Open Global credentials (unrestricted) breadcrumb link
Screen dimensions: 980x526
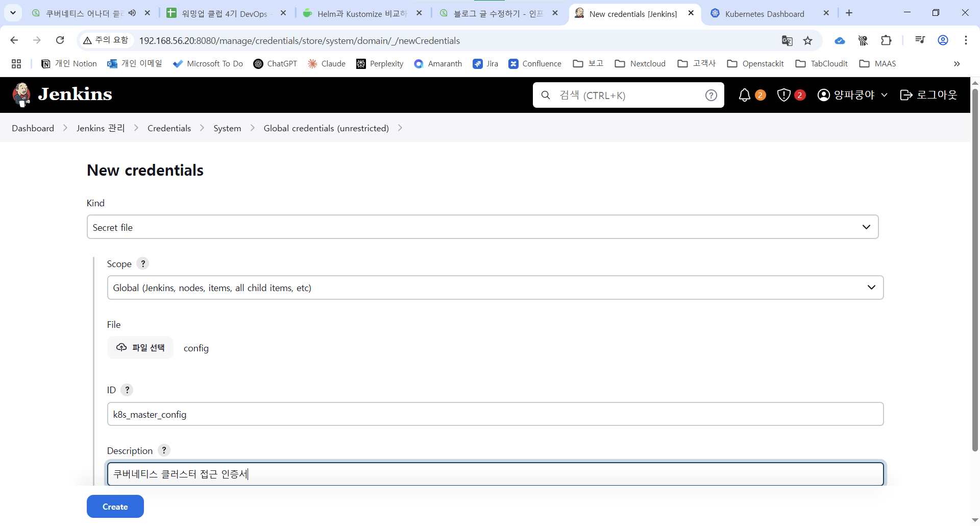point(326,128)
